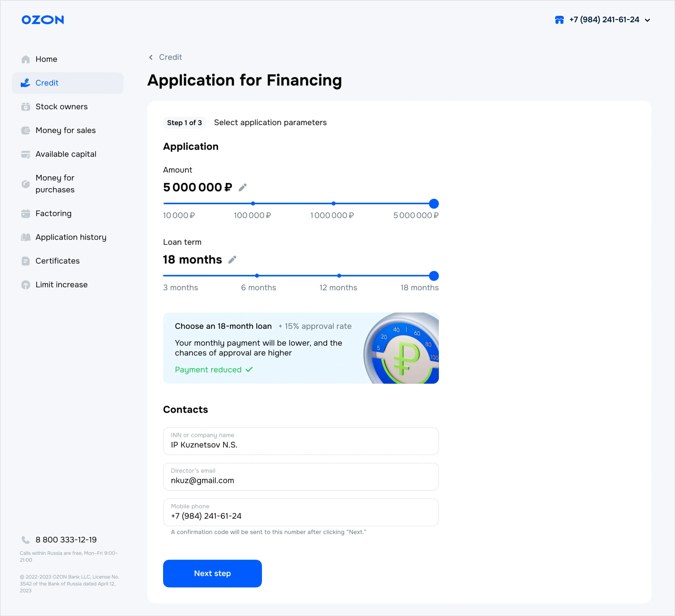Open Application history in the sidebar
The width and height of the screenshot is (675, 616).
(71, 237)
